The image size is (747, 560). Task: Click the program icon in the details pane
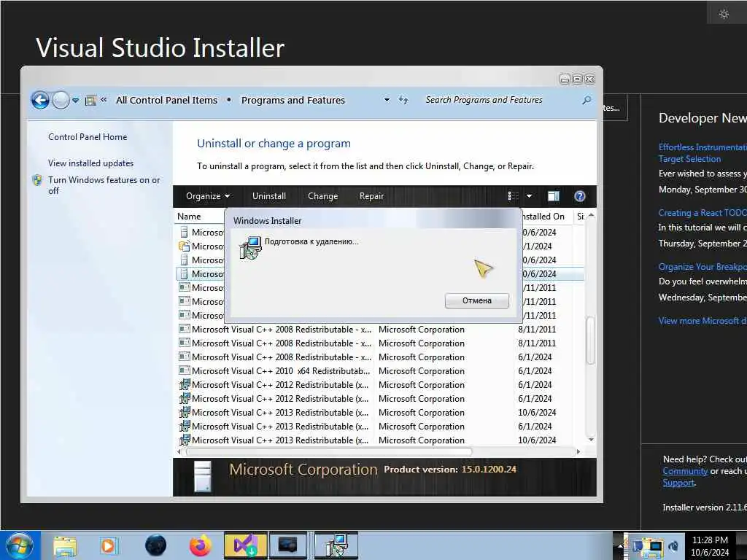click(x=203, y=476)
